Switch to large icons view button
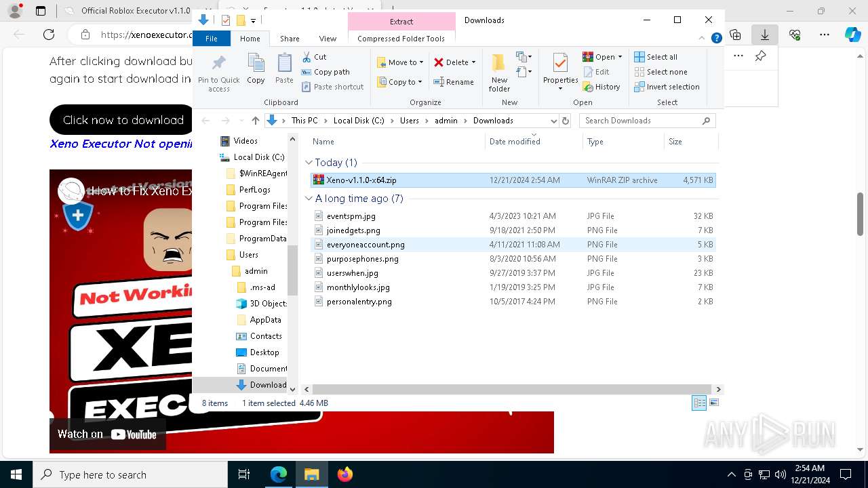This screenshot has height=488, width=868. click(713, 403)
